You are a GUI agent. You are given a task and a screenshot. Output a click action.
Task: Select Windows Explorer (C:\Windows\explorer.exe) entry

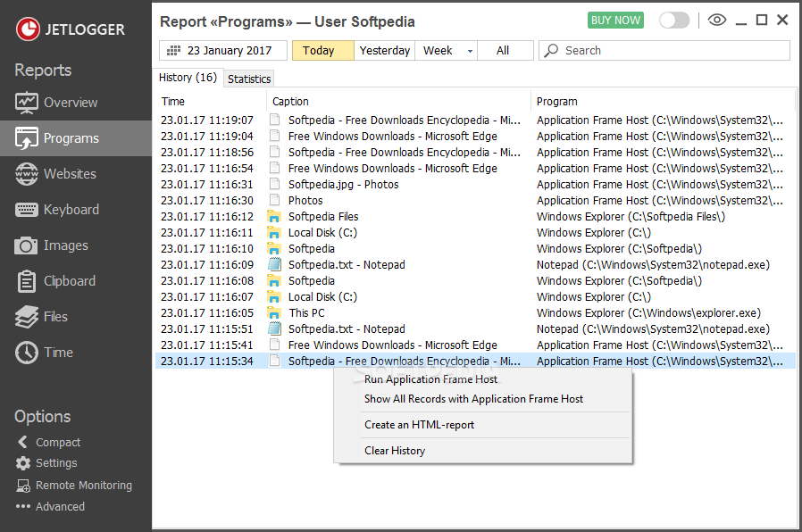(475, 313)
